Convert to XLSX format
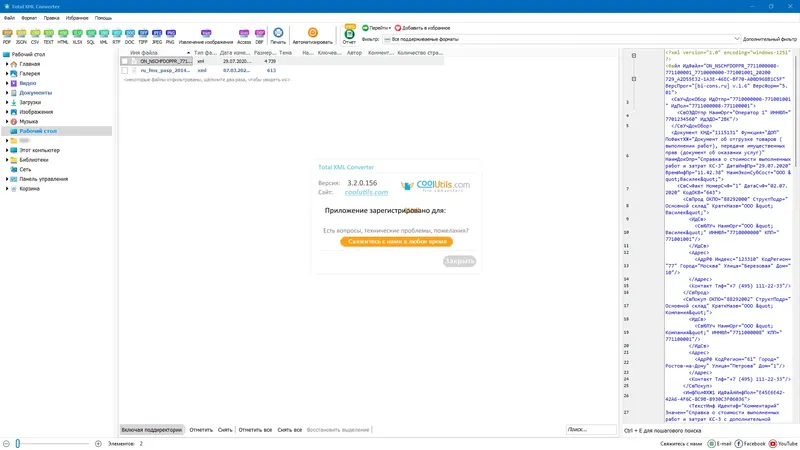 [77, 36]
